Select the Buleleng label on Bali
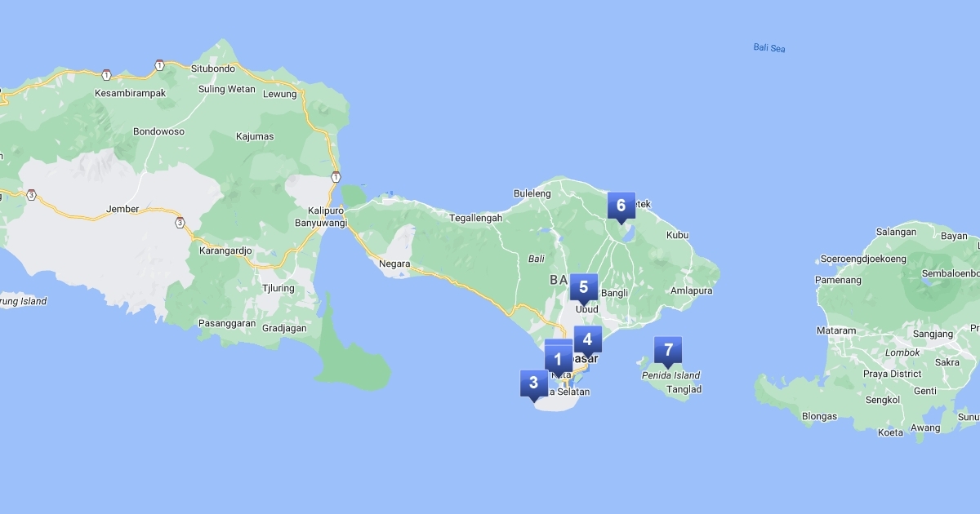 coord(532,194)
